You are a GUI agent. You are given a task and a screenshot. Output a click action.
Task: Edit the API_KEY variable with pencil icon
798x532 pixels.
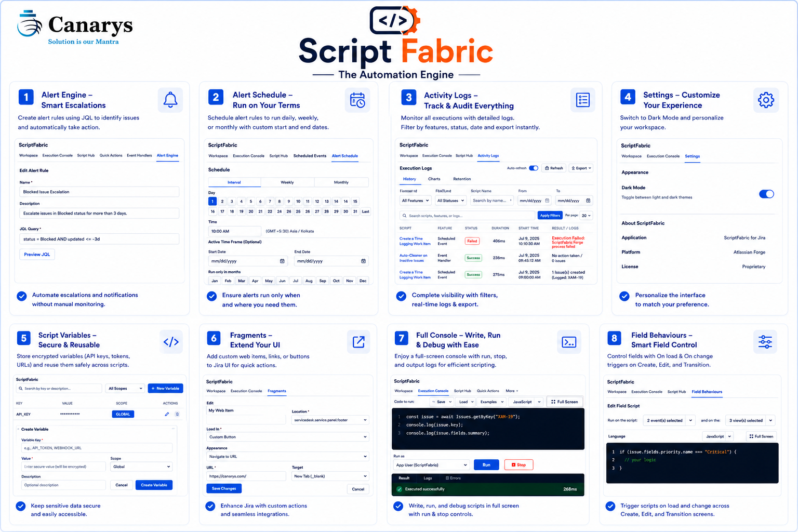[x=167, y=414]
